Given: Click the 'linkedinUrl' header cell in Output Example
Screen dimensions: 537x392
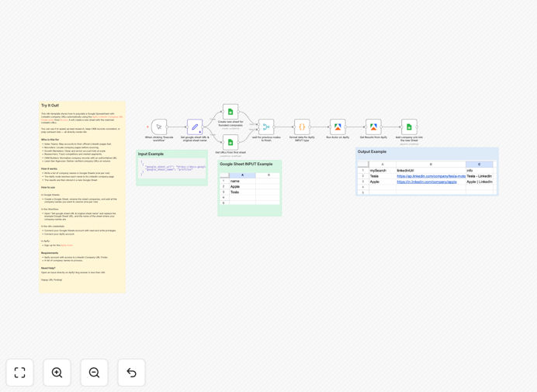Looking at the screenshot, I should click(431, 170).
